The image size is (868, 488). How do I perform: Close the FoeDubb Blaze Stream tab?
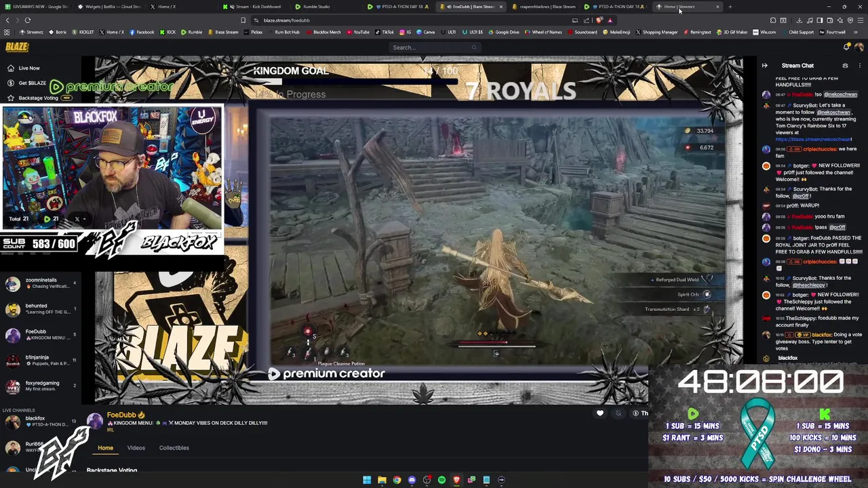tap(501, 7)
